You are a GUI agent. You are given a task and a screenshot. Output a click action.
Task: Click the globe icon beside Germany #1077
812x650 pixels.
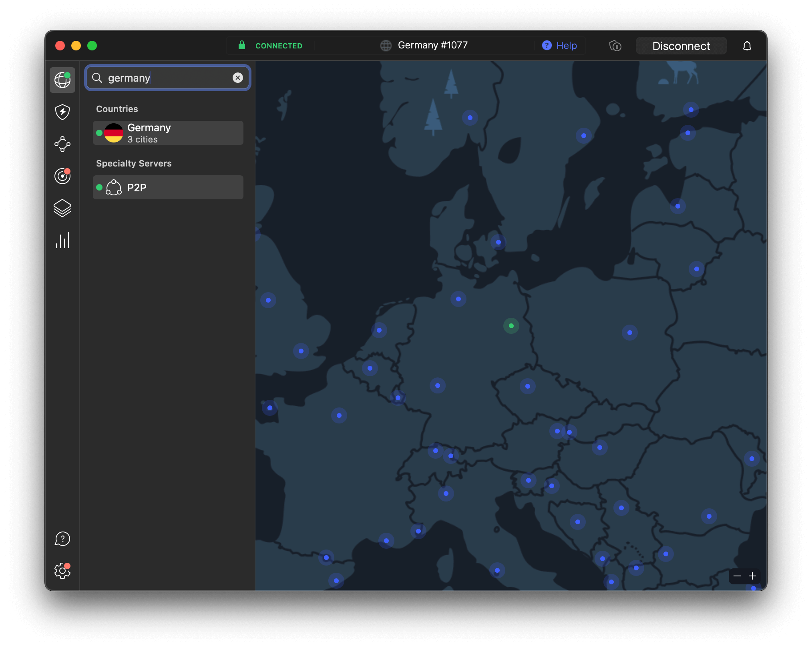(x=386, y=46)
